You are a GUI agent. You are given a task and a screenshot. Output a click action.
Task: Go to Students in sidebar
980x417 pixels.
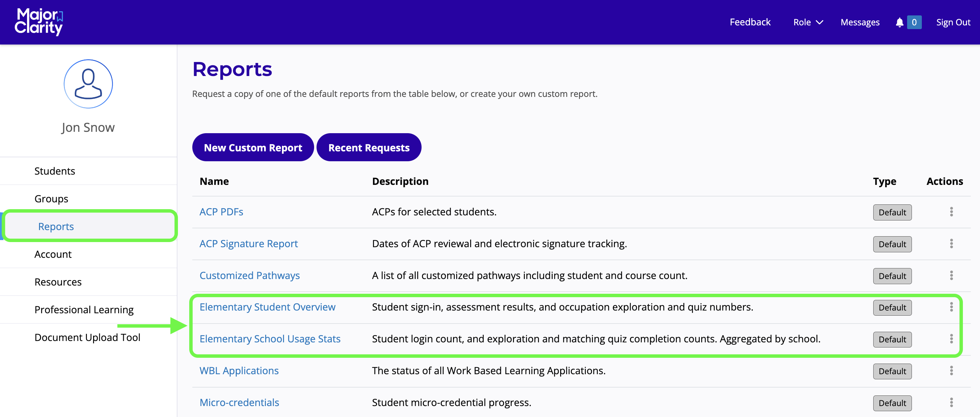pos(55,171)
